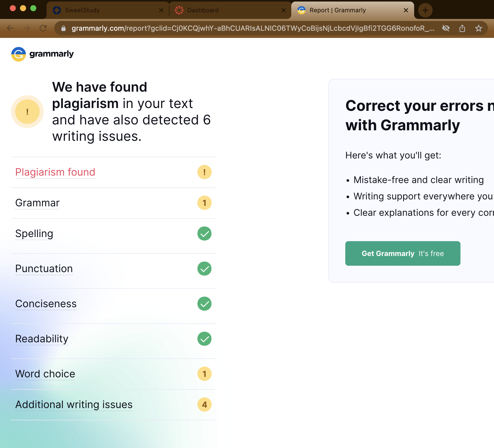494x448 pixels.
Task: Click the Conciseness green checkmark icon
Action: tap(204, 304)
